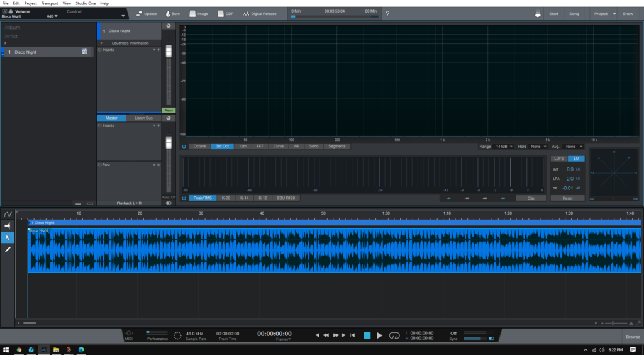The height and width of the screenshot is (355, 644).
Task: Open Chrome from Windows taskbar
Action: [x=19, y=350]
